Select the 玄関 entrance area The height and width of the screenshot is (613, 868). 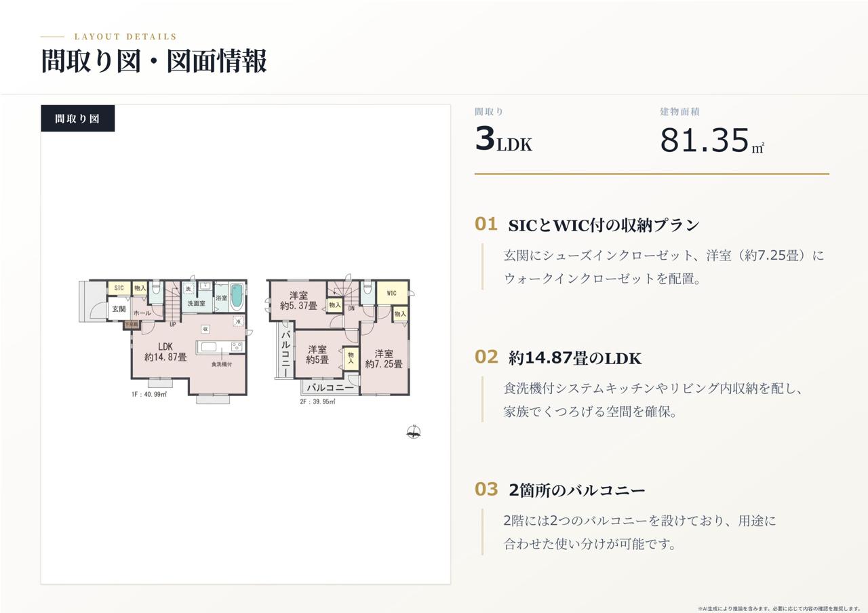(119, 309)
